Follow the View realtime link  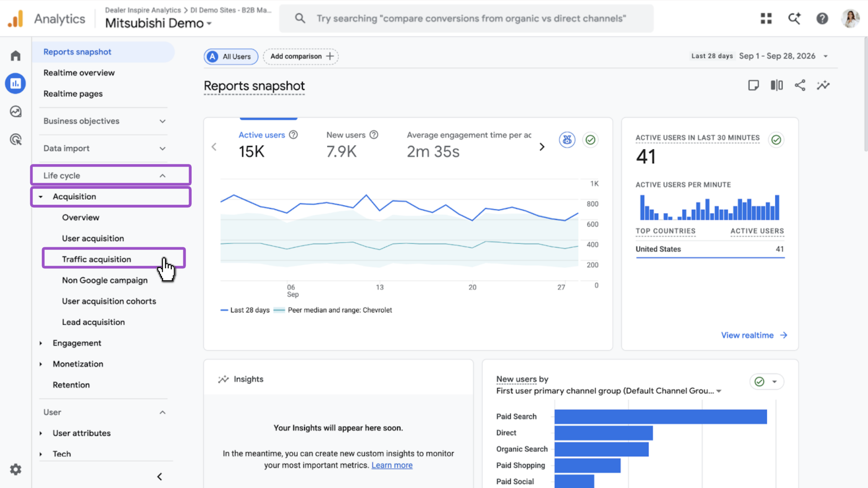[754, 335]
